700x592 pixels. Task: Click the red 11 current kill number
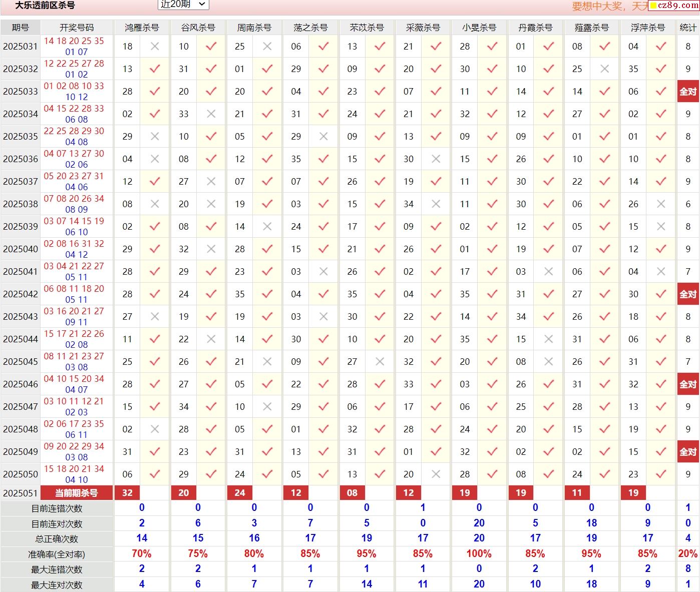(577, 493)
